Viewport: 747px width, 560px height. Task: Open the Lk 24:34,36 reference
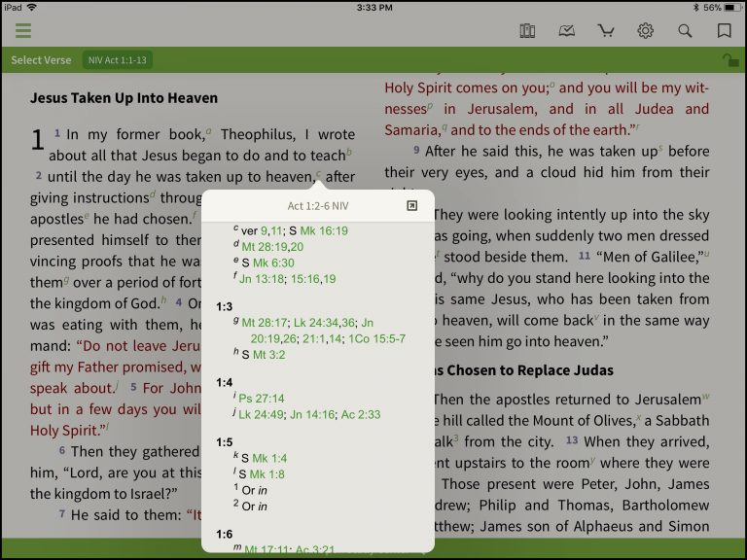point(324,323)
